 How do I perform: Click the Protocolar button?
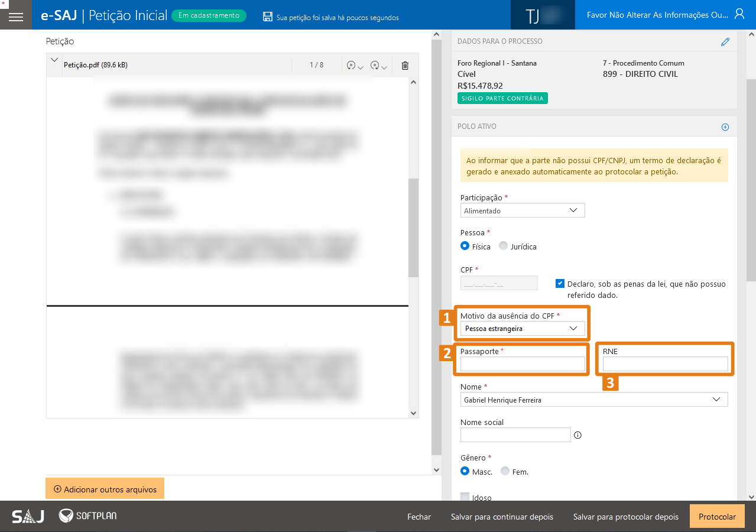716,517
